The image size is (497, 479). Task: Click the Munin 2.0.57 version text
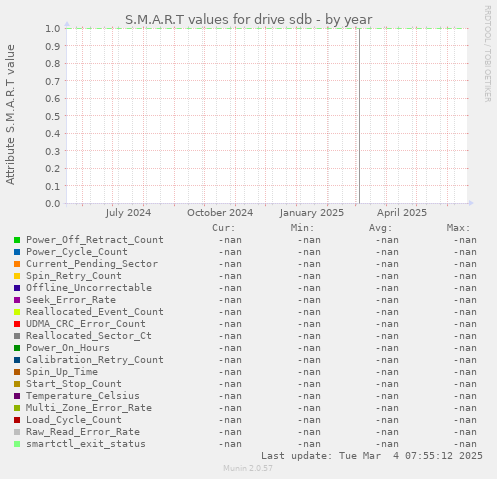pyautogui.click(x=248, y=468)
